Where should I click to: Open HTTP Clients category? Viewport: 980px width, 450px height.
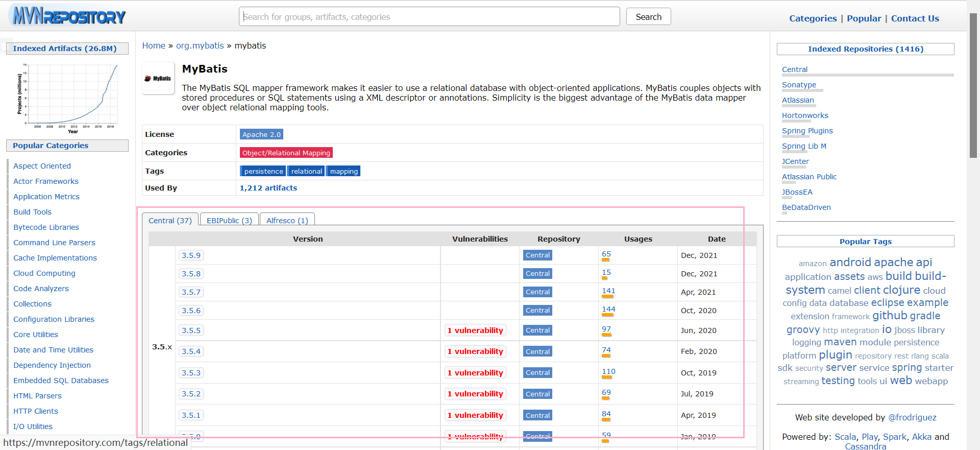click(36, 411)
